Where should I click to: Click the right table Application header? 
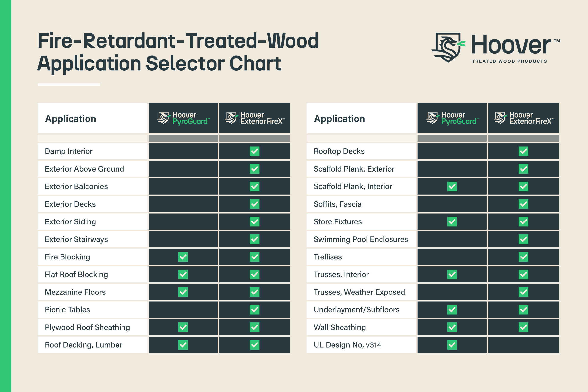pyautogui.click(x=339, y=119)
